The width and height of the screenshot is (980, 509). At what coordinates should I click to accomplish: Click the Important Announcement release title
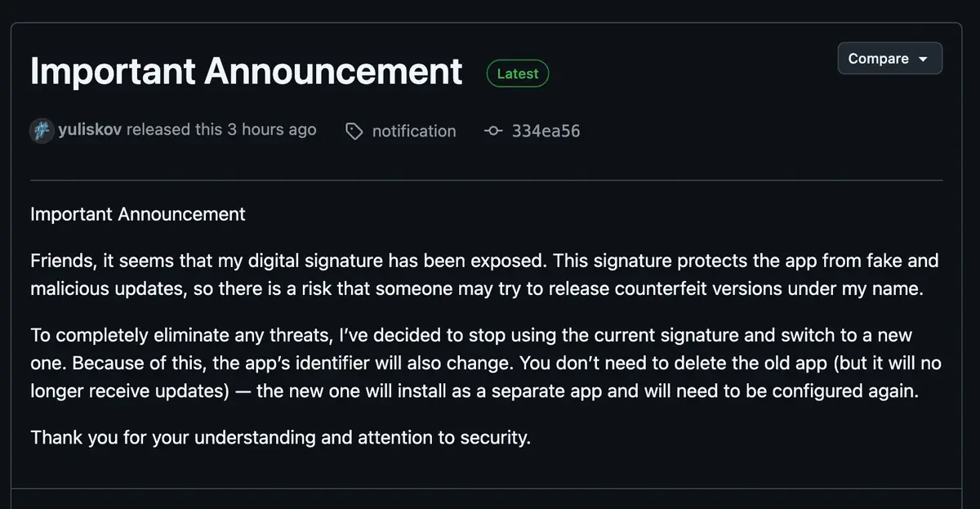click(245, 72)
